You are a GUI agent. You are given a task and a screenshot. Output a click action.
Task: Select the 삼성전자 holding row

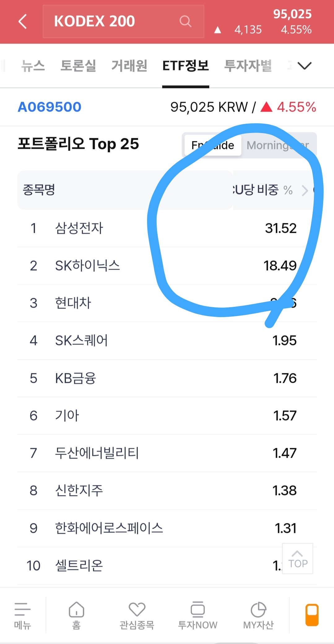click(79, 228)
